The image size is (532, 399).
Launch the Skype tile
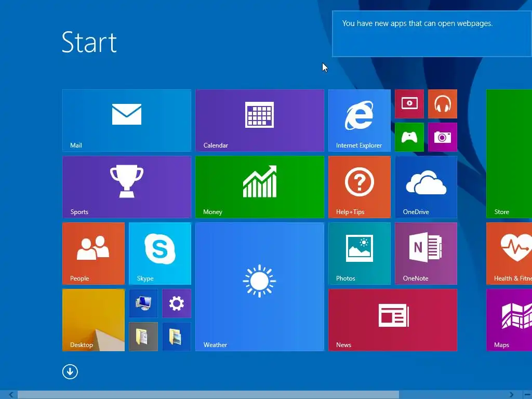coord(160,253)
